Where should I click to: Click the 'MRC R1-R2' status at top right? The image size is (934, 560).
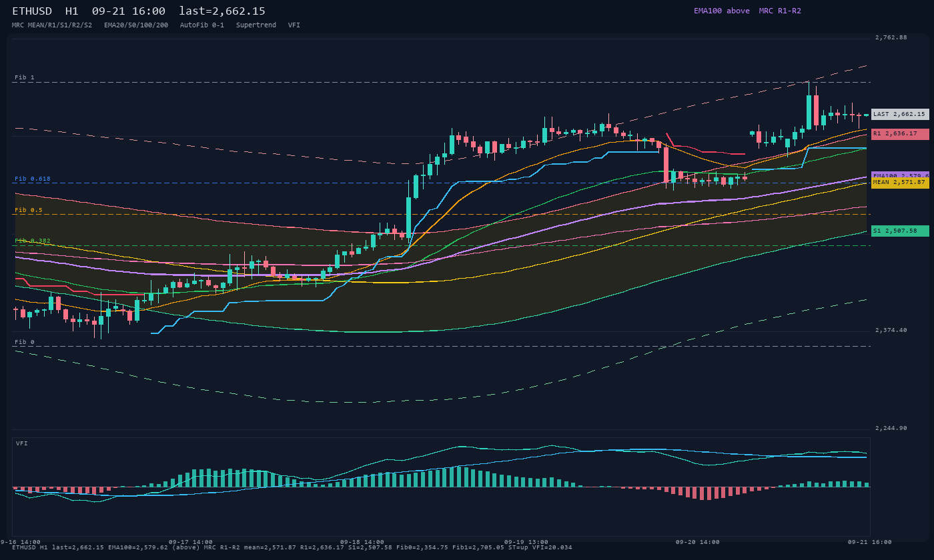point(780,11)
